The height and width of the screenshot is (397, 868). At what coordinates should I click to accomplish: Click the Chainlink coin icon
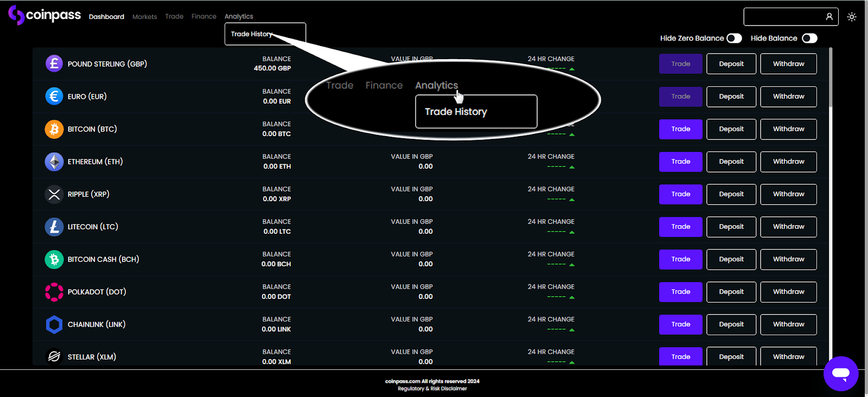pos(54,324)
